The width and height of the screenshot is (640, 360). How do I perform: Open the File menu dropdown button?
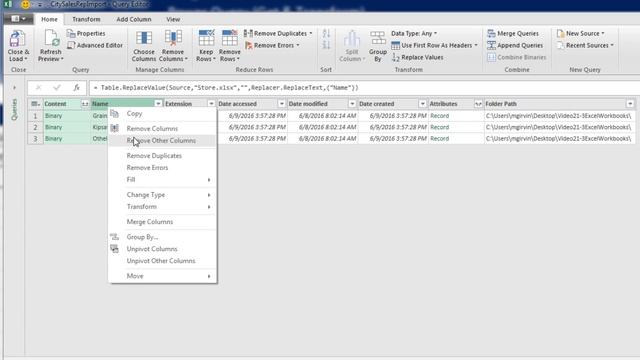18,19
